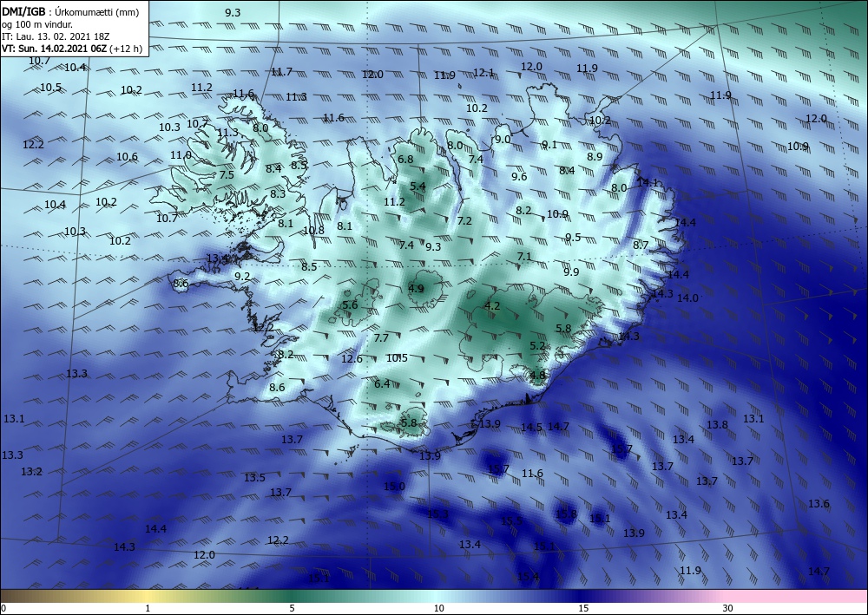The width and height of the screenshot is (868, 615).
Task: Select the color scale label 5
Action: (x=292, y=608)
